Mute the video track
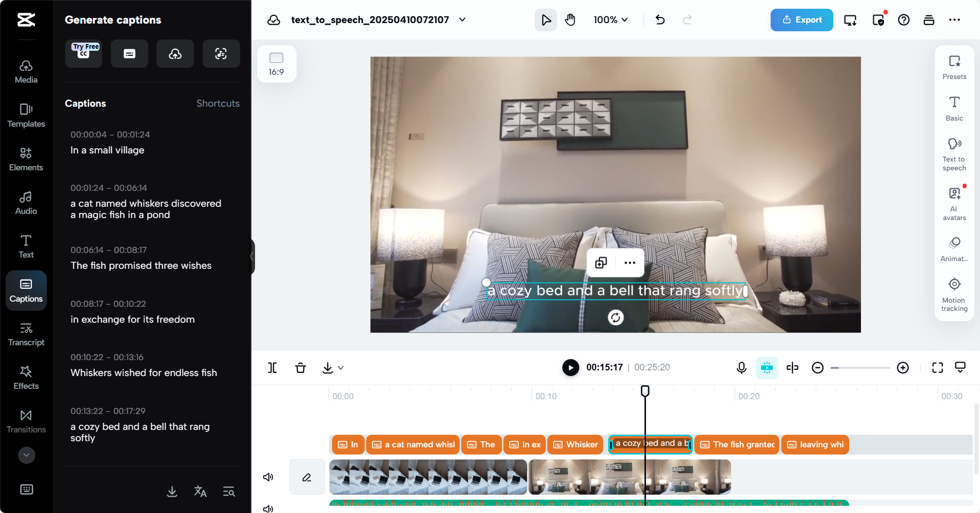 click(268, 477)
